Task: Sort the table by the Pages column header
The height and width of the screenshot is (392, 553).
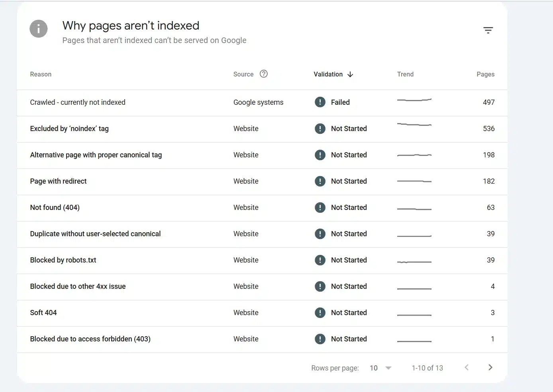Action: [x=485, y=74]
